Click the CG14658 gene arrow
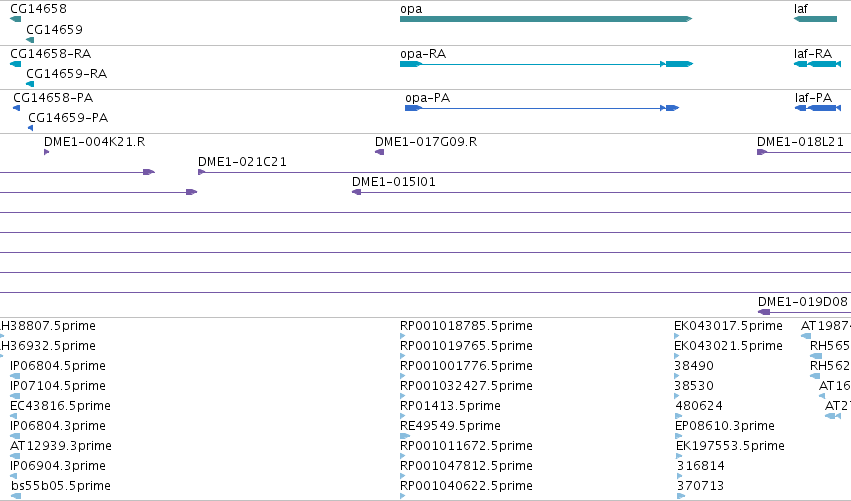Viewport: 851px width, 501px height. pyautogui.click(x=15, y=19)
